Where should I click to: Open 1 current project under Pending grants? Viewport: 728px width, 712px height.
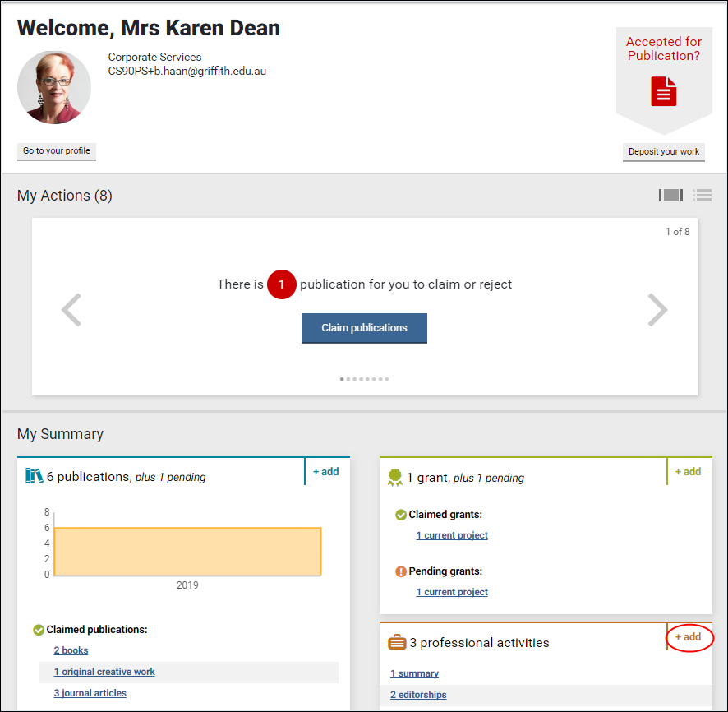[452, 592]
